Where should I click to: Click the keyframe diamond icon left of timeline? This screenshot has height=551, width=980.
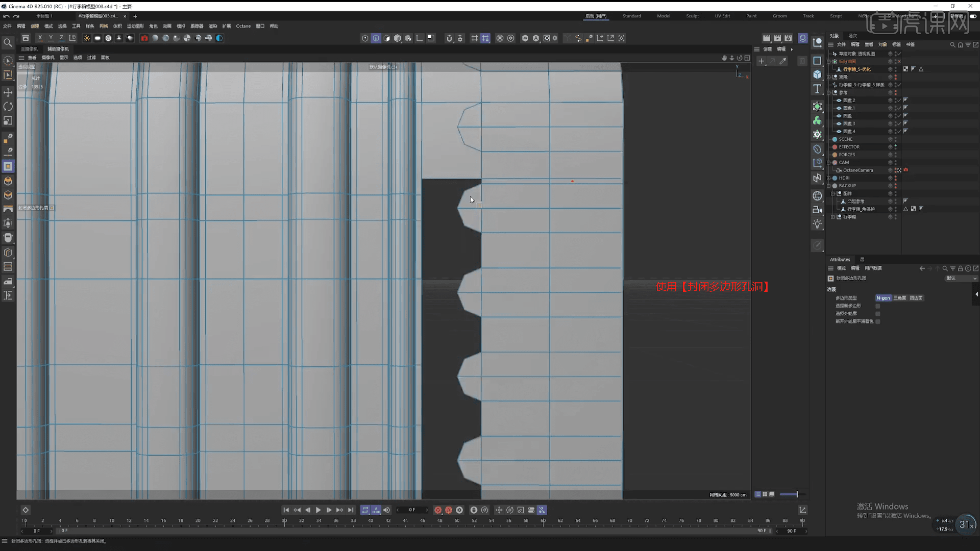point(26,510)
